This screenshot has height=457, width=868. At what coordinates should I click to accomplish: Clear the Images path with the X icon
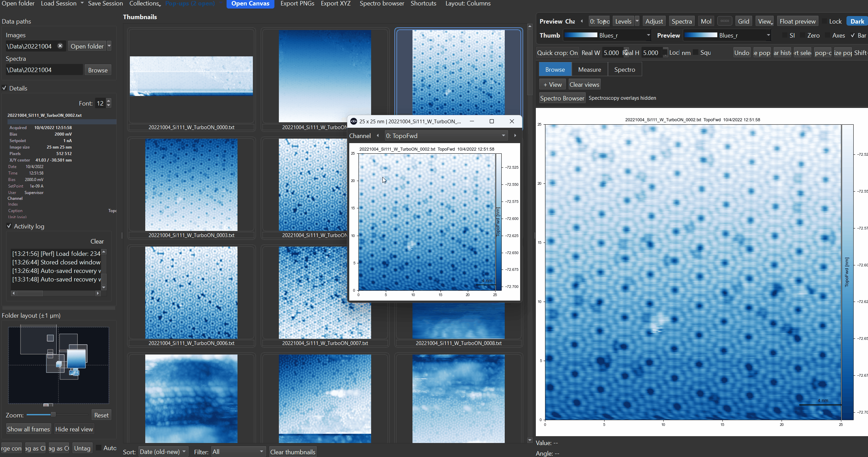click(60, 46)
